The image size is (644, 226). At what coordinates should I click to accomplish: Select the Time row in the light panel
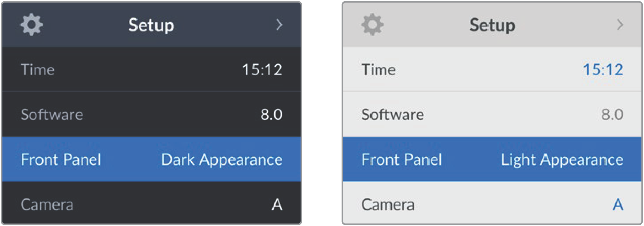(x=493, y=70)
